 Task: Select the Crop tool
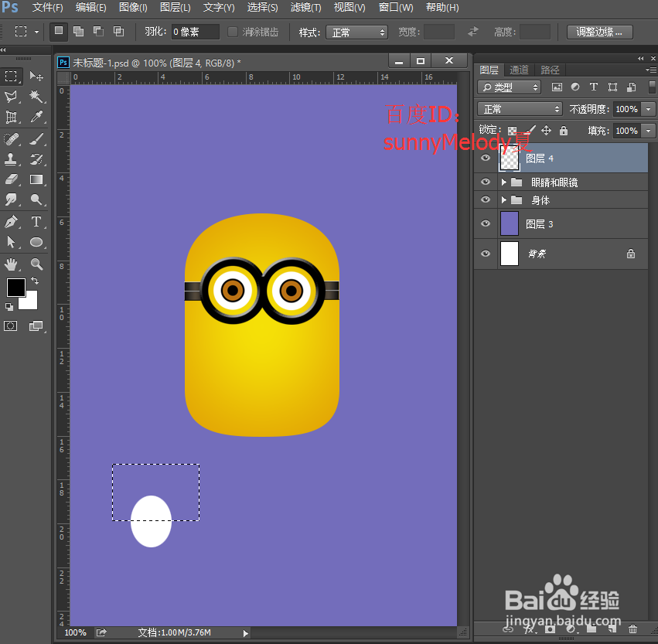pos(12,117)
